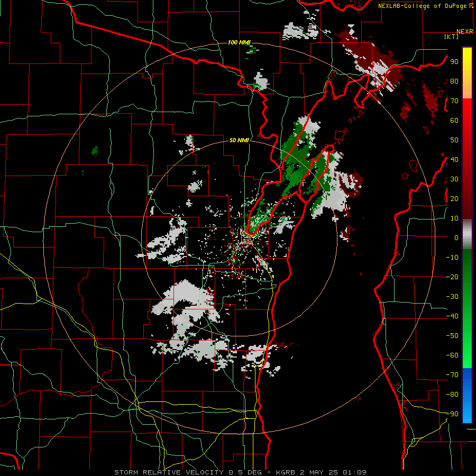Click the 30 value on velocity scale
The width and height of the screenshot is (476, 476).
454,179
